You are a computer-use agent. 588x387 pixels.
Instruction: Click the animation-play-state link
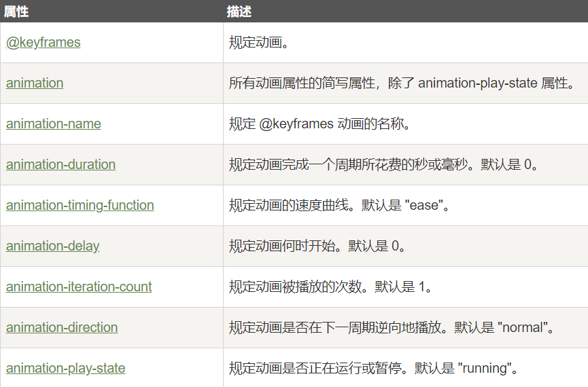point(66,368)
